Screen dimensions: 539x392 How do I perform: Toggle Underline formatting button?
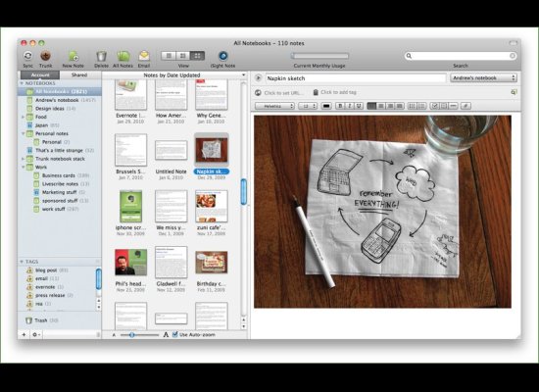point(359,106)
